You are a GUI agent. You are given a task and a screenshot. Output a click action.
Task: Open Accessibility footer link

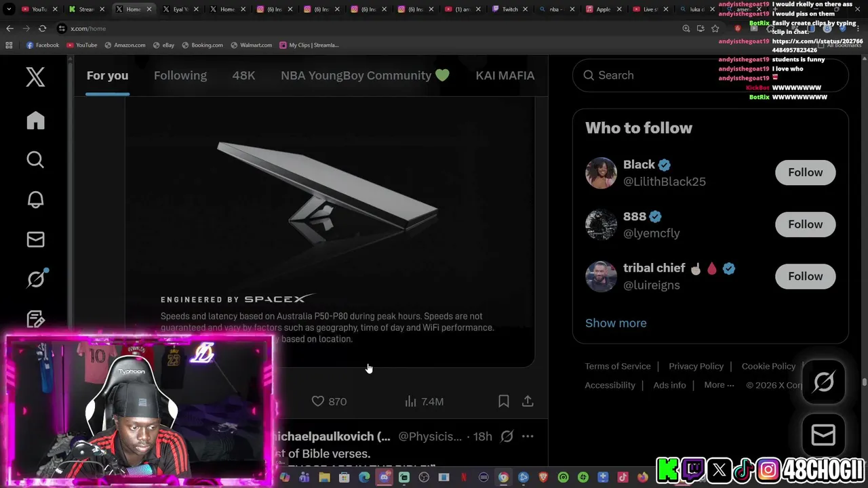click(610, 385)
